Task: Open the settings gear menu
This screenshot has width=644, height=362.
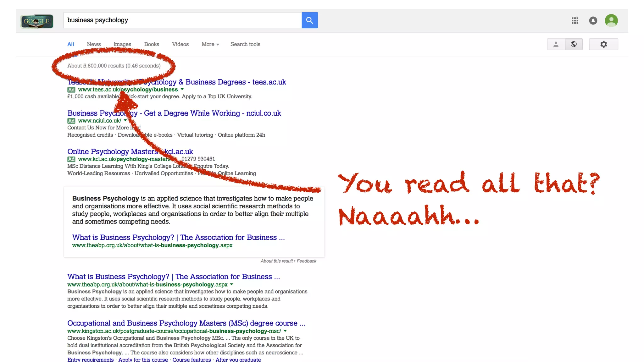Action: 603,44
